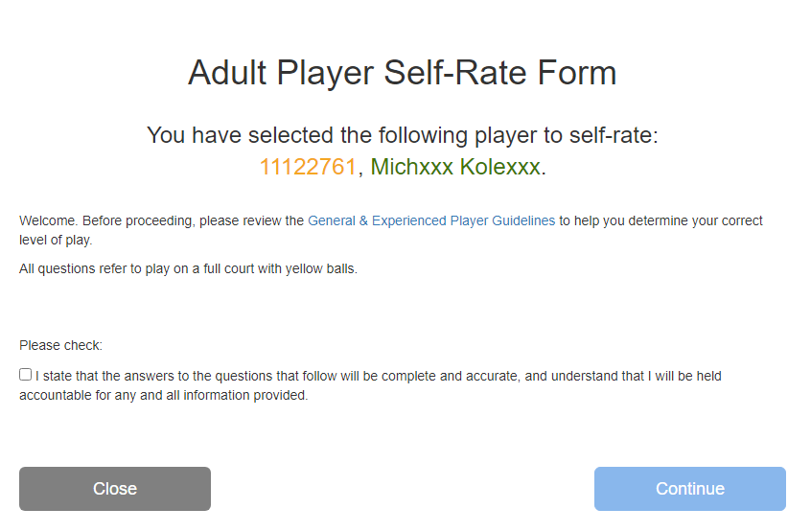Click the green player name Michxxx Kolexxx

[x=455, y=167]
